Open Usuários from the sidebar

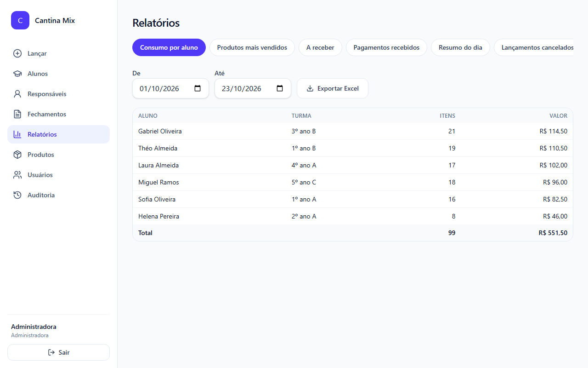point(58,175)
